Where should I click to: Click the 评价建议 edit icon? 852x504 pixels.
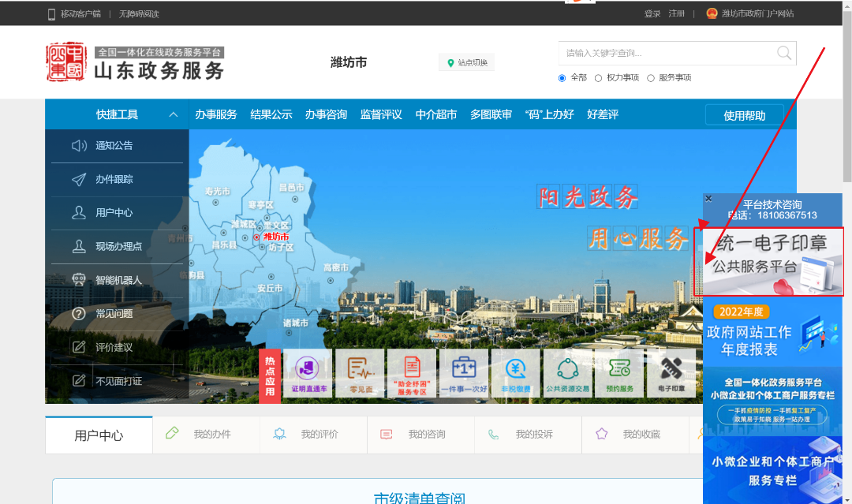click(x=79, y=347)
